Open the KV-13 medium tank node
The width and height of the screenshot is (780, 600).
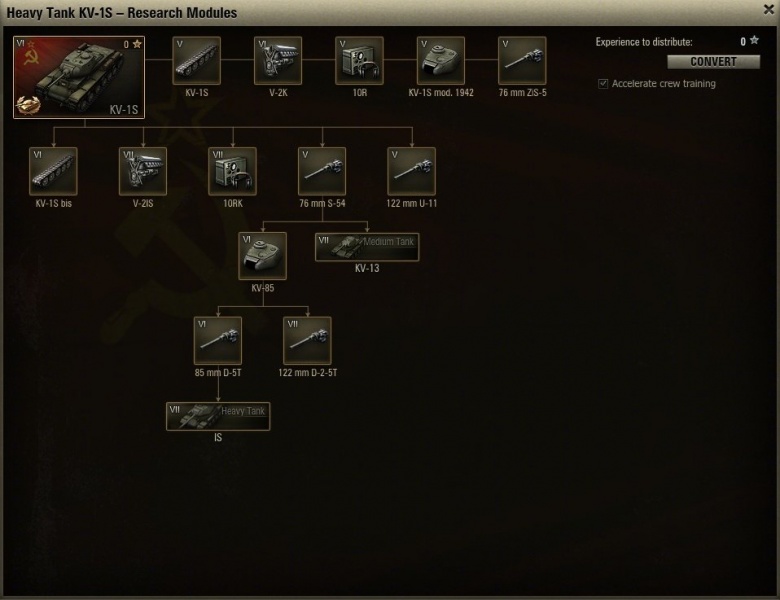(x=367, y=247)
